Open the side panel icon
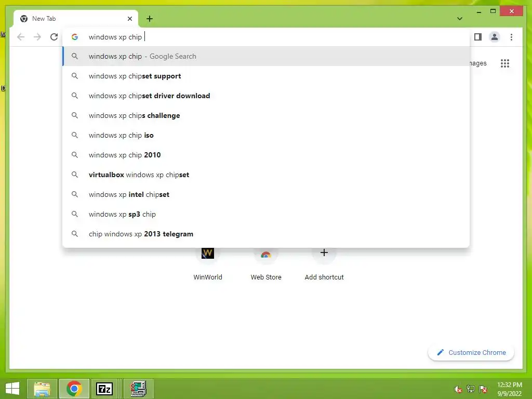 [x=478, y=37]
